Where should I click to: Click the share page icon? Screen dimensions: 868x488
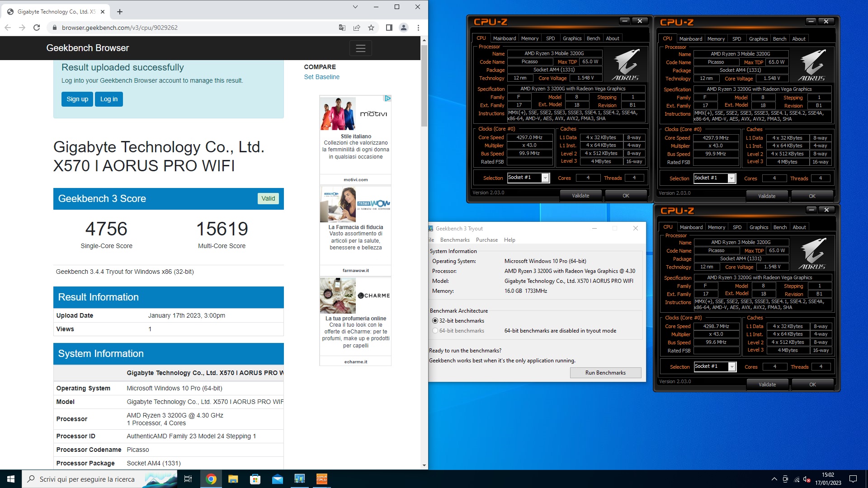pyautogui.click(x=357, y=28)
